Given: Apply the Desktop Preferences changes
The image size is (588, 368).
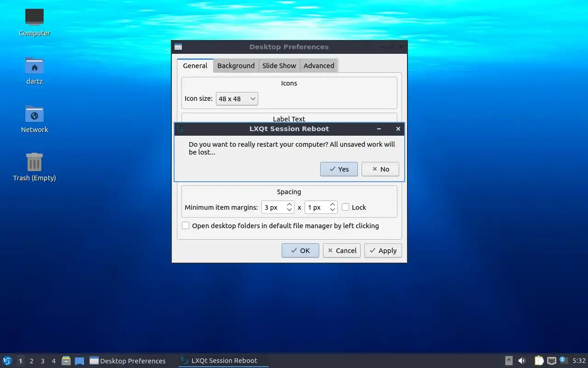Looking at the screenshot, I should (383, 251).
